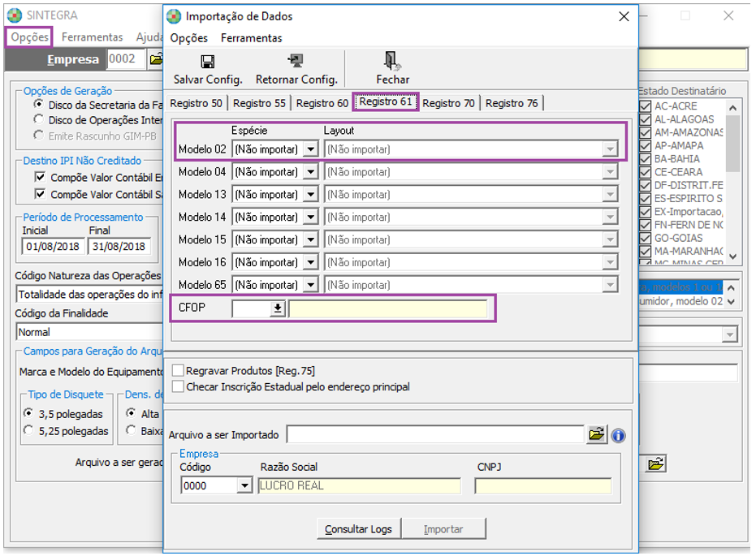Open folder browser for Arquivo a ser Importado
Image resolution: width=756 pixels, height=556 pixels.
(x=597, y=435)
